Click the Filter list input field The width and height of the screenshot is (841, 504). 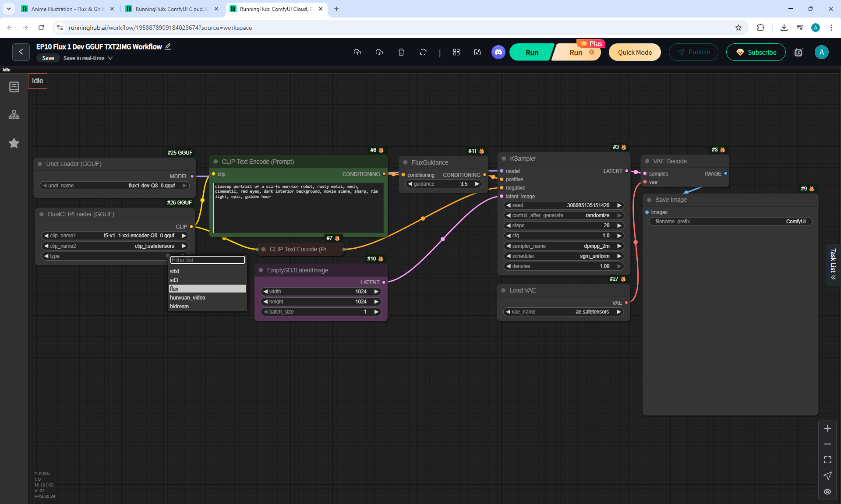[207, 260]
